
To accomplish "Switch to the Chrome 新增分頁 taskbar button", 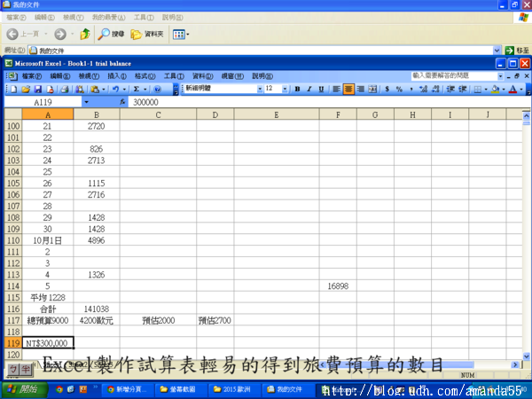I will pos(127,389).
